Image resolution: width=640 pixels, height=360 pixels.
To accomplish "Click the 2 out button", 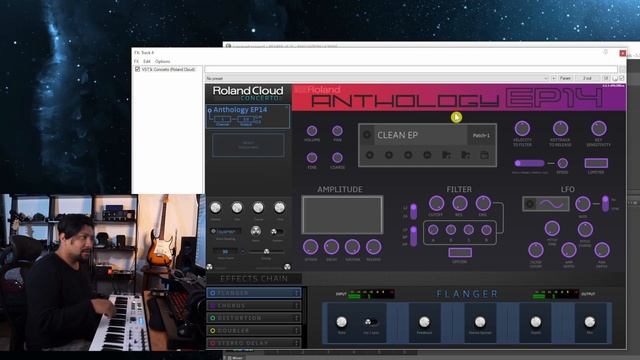I will [587, 78].
